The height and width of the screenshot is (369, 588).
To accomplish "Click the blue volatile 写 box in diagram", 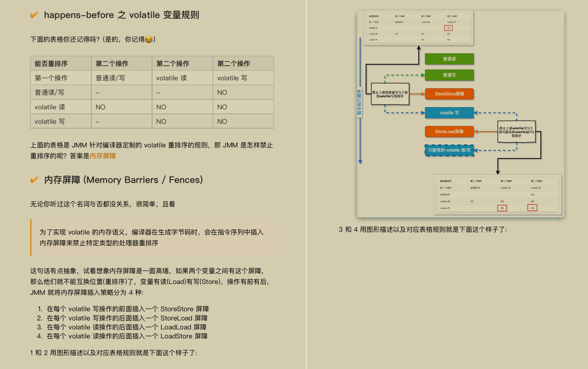I will coord(449,113).
